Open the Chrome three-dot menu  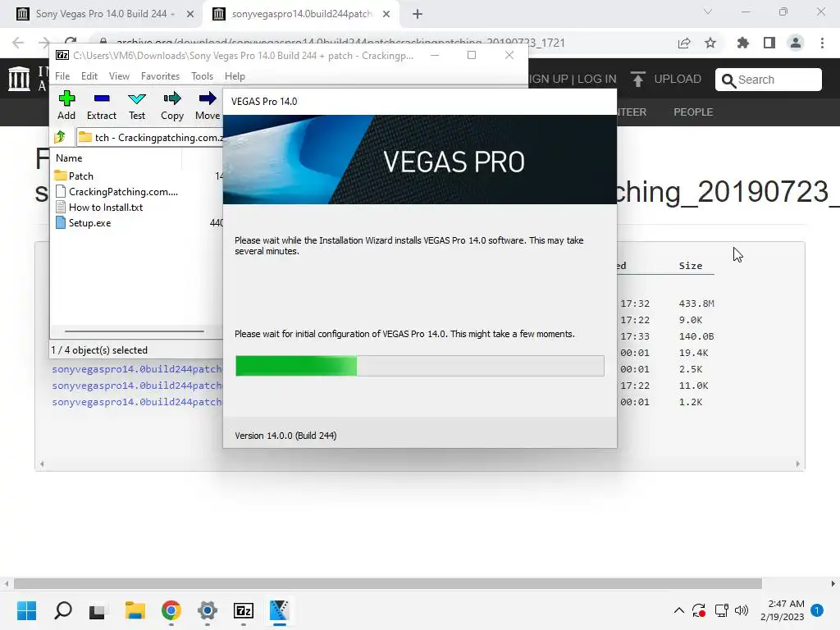pyautogui.click(x=822, y=43)
